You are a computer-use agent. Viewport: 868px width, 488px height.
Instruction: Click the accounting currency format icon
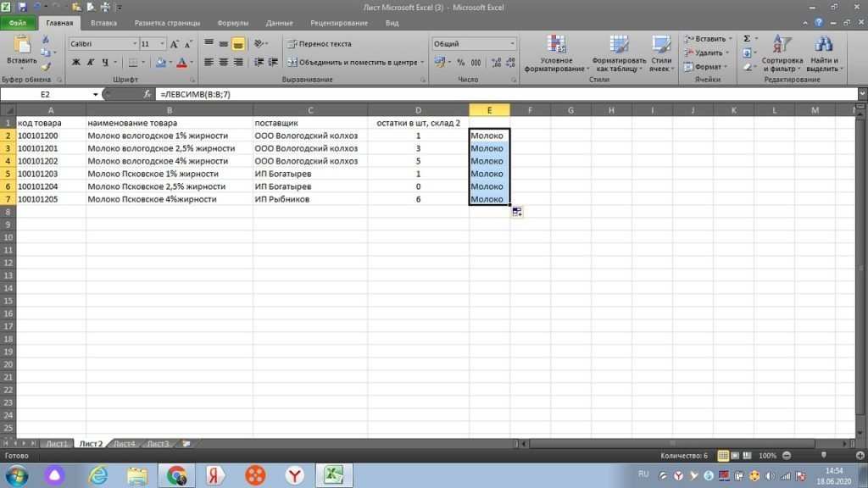tap(440, 63)
